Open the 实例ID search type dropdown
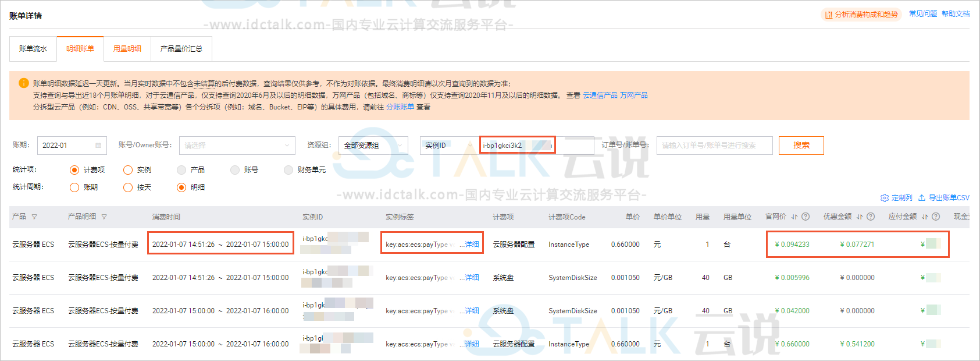980x361 pixels. click(x=449, y=146)
